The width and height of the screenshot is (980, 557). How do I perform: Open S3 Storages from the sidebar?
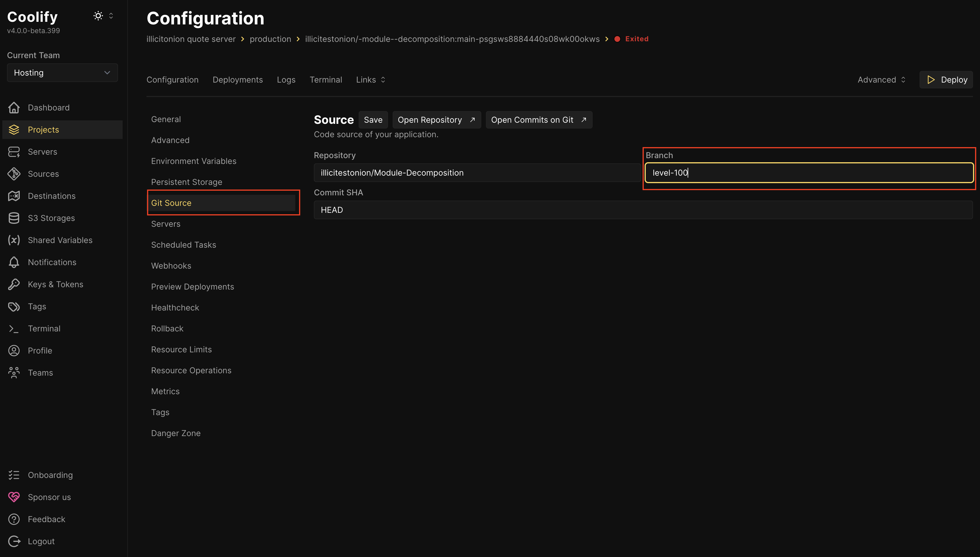[51, 218]
